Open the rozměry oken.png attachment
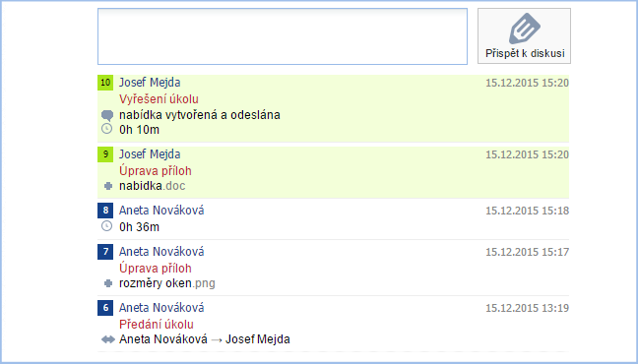638x364 pixels. tap(167, 283)
